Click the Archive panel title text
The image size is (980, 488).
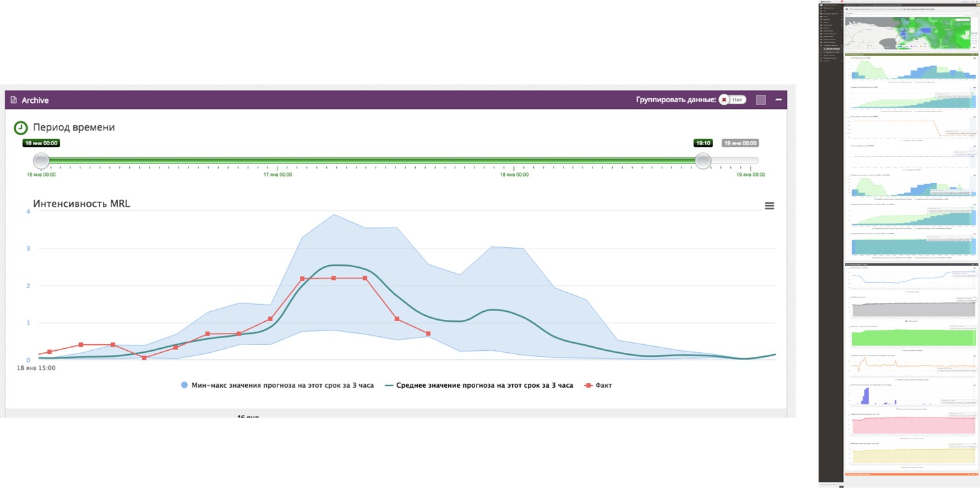coord(35,100)
